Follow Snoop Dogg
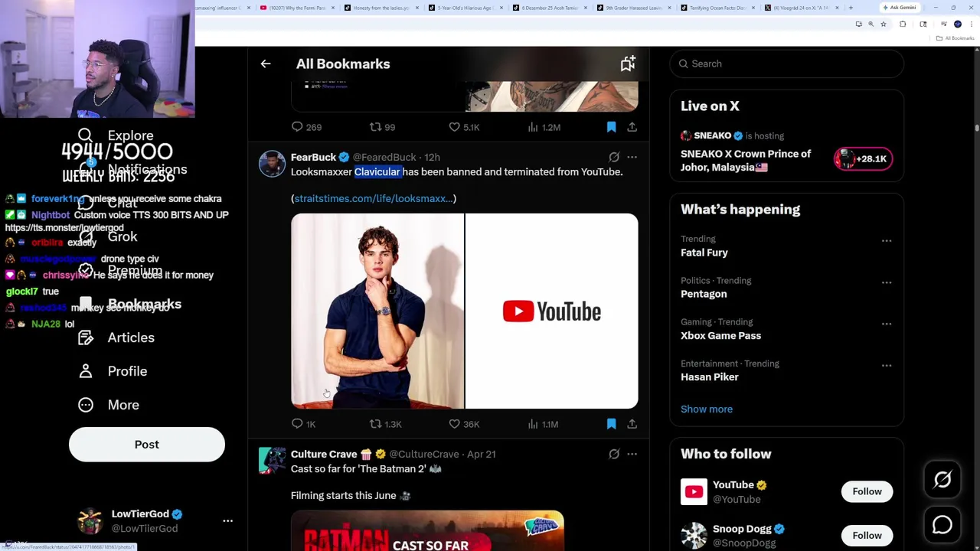 (x=867, y=535)
